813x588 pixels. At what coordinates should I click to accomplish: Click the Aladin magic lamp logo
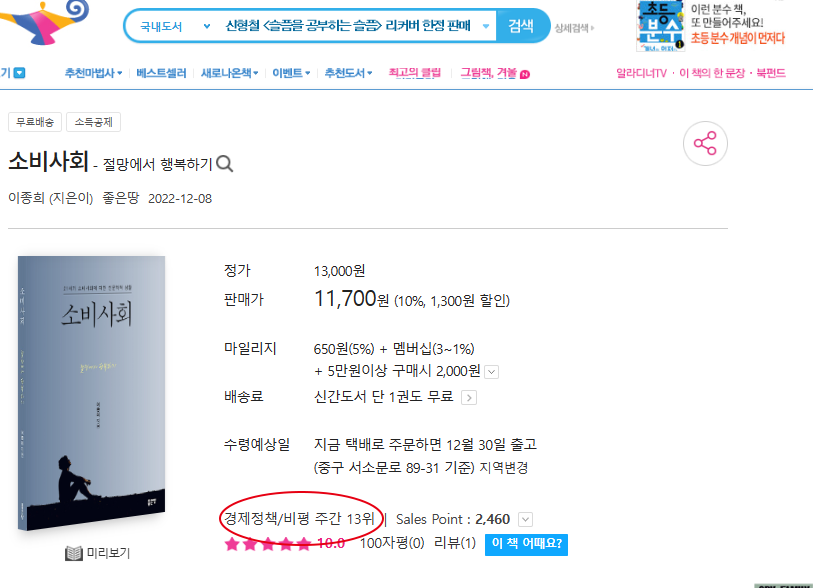tap(44, 22)
